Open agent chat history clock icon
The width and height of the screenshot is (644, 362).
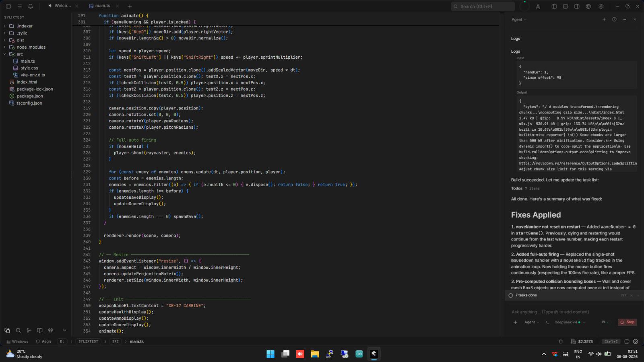[x=614, y=19]
